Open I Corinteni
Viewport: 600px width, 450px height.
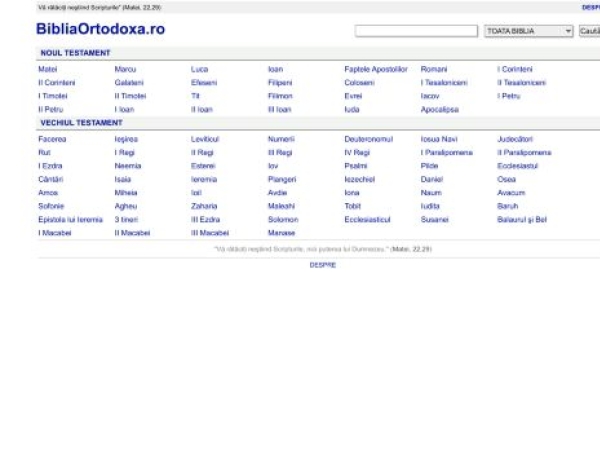pyautogui.click(x=515, y=69)
